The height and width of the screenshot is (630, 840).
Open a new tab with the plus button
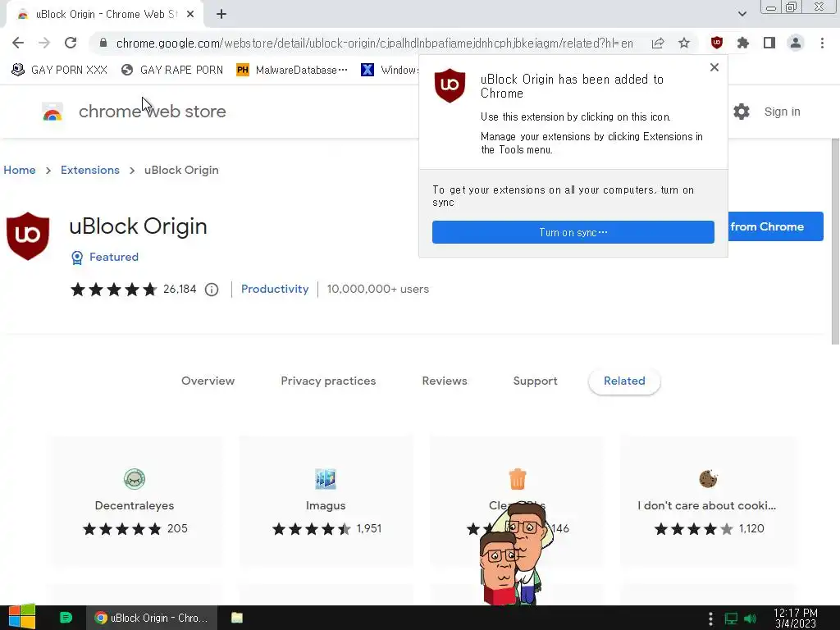click(221, 15)
